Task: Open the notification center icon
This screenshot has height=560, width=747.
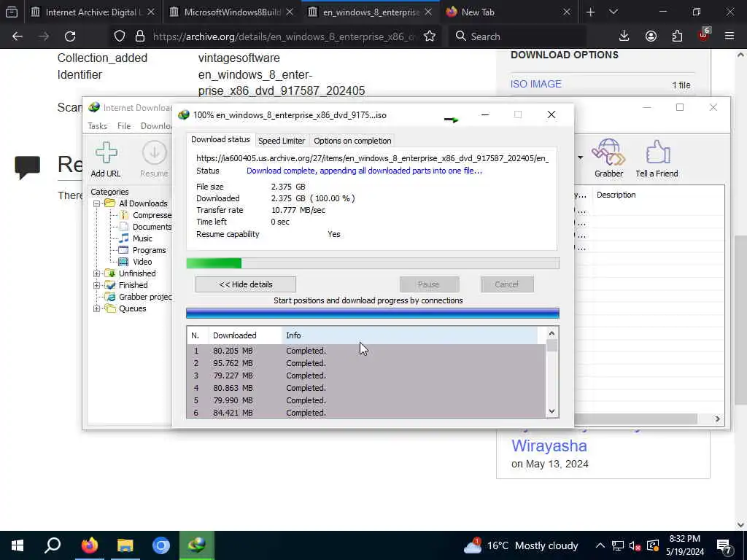Action: click(724, 545)
